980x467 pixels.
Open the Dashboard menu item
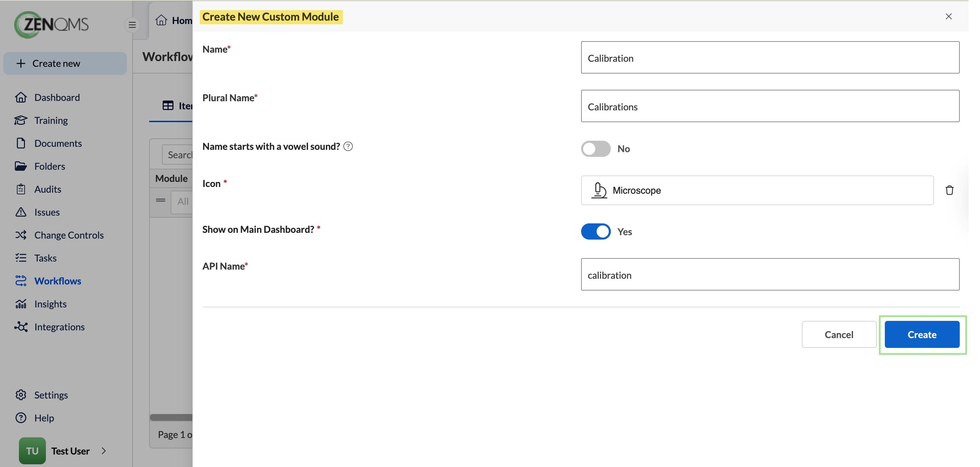click(x=57, y=98)
